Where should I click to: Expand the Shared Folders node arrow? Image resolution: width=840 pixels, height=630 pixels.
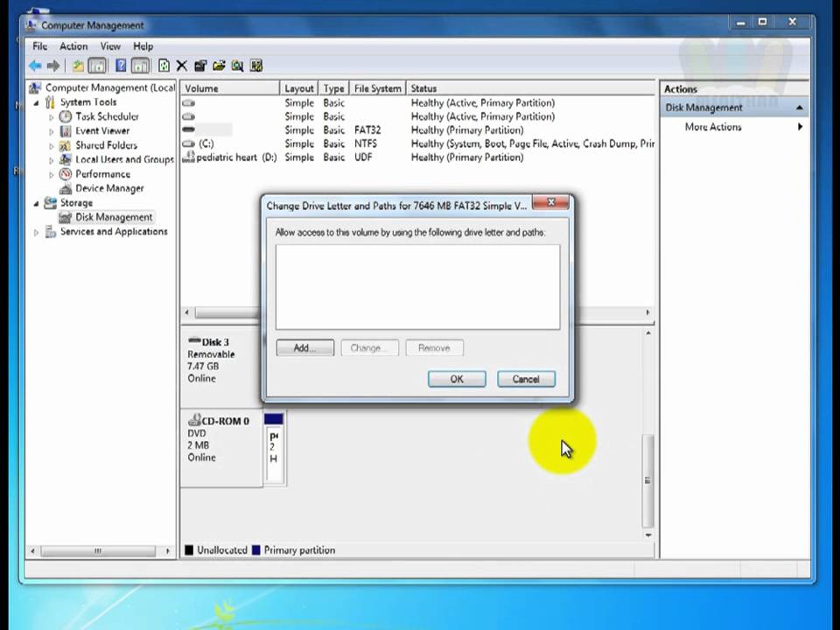point(52,146)
